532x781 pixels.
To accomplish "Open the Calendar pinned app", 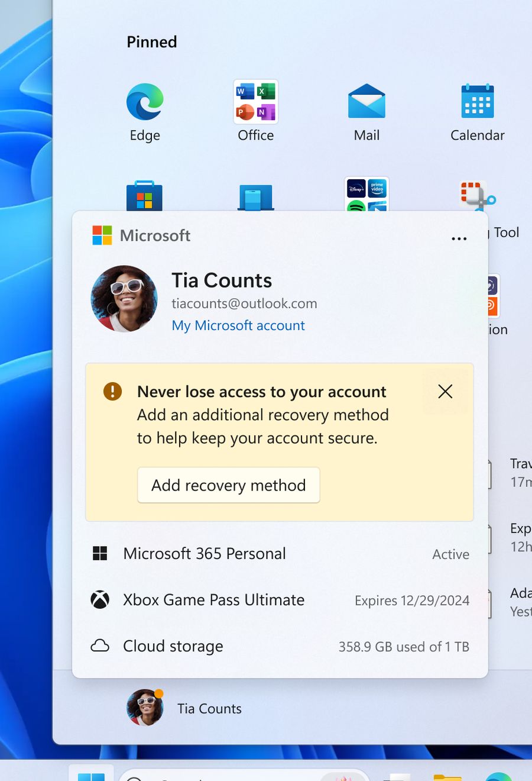I will click(x=478, y=112).
